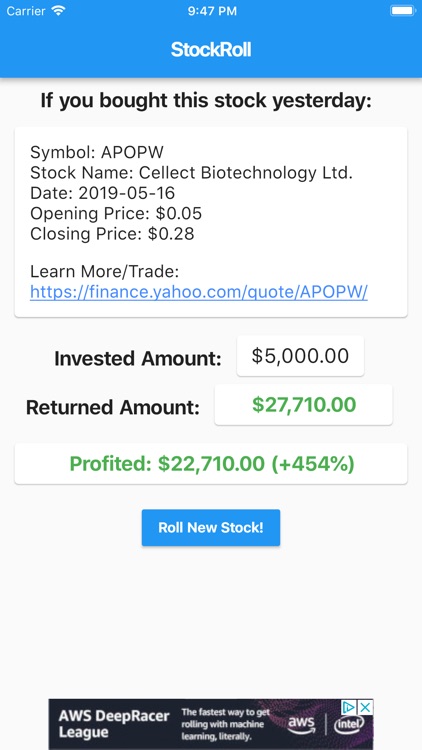Click the Closing Price $0.28 line
Screen dimensions: 422x750
[x=112, y=234]
